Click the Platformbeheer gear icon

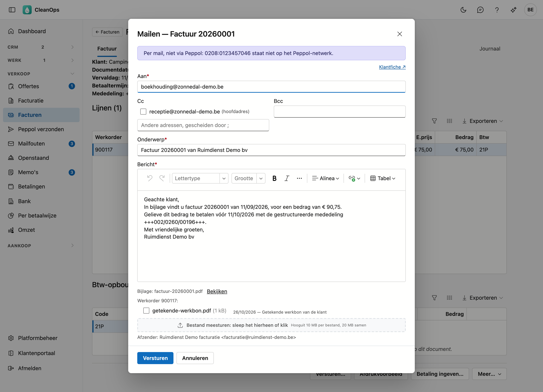11,338
